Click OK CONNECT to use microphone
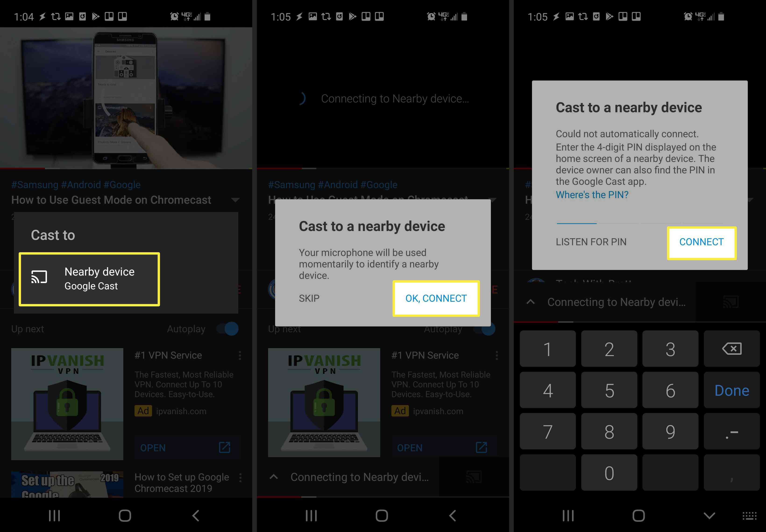The width and height of the screenshot is (766, 532). 436,298
